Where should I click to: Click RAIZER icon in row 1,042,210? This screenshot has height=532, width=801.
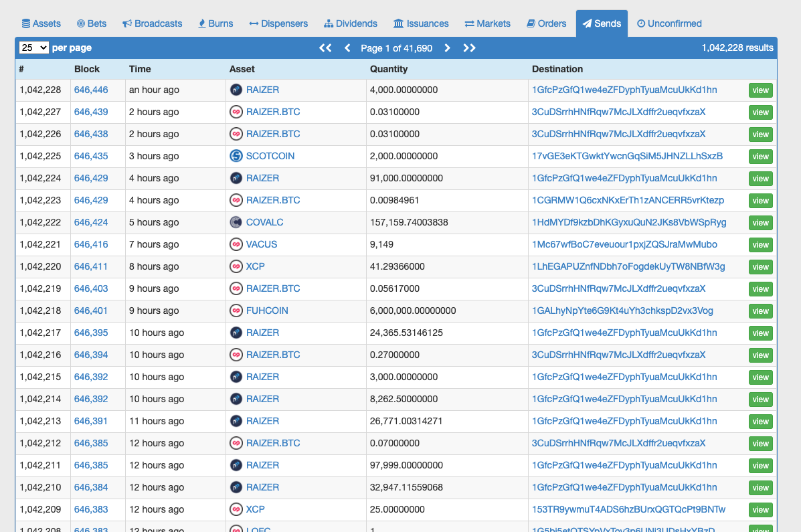point(236,488)
